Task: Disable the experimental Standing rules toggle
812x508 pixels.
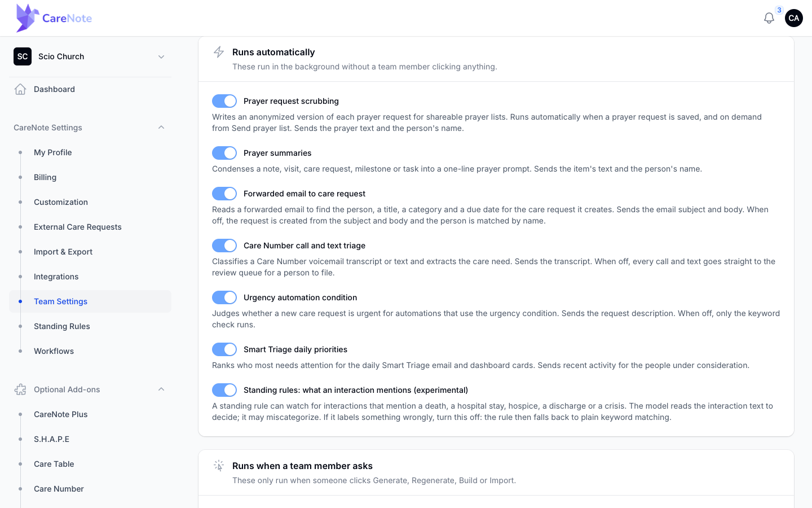Action: click(224, 390)
